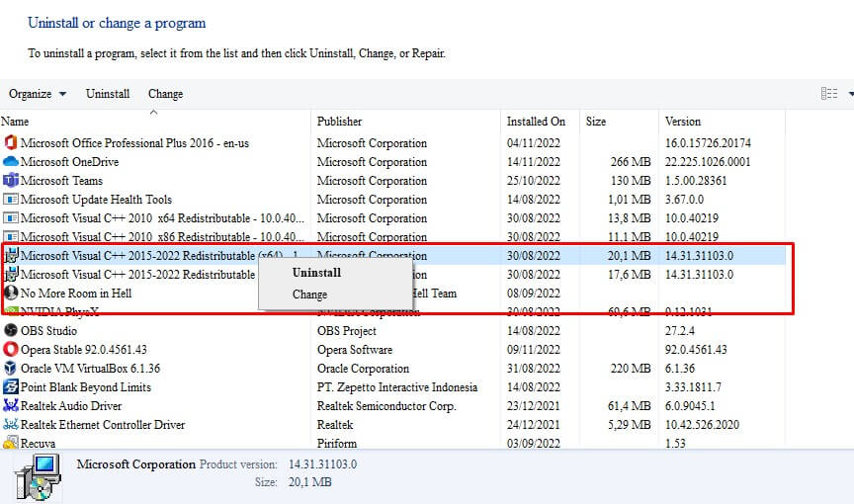The height and width of the screenshot is (504, 854).
Task: Click the Point Blank Beyond Limits icon
Action: coord(11,387)
